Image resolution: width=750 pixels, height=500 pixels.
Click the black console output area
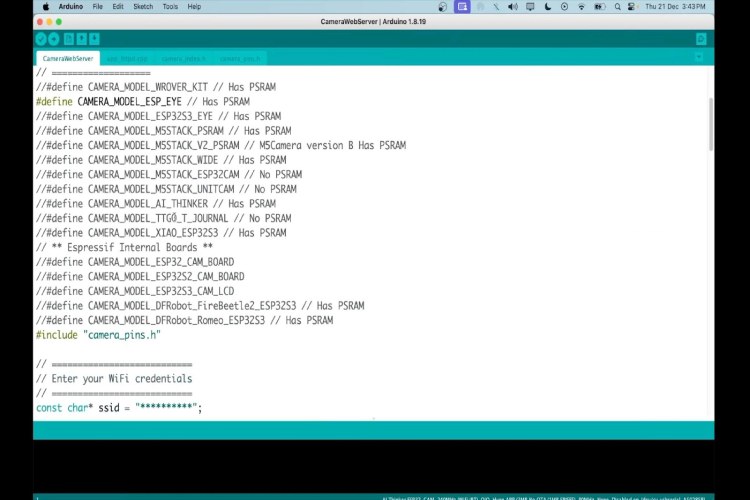click(374, 466)
